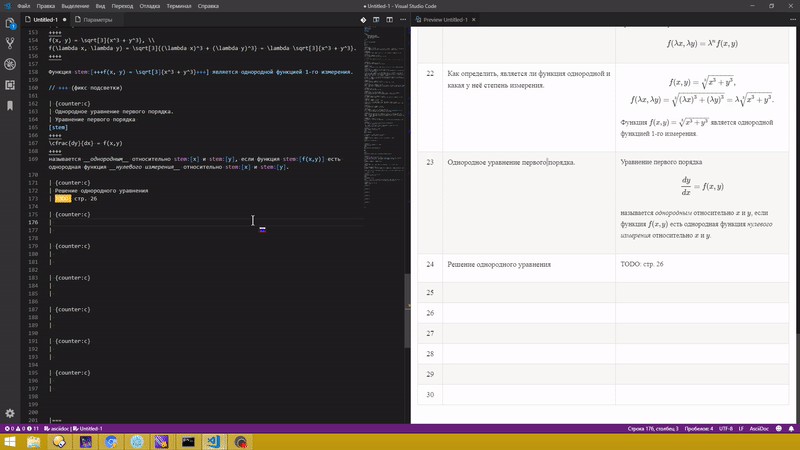The width and height of the screenshot is (800, 450).
Task: Open the Выделение menu
Action: click(x=75, y=6)
